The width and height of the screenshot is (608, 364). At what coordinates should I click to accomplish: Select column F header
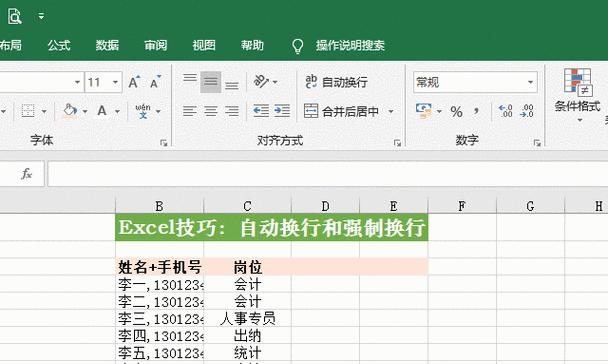[462, 206]
